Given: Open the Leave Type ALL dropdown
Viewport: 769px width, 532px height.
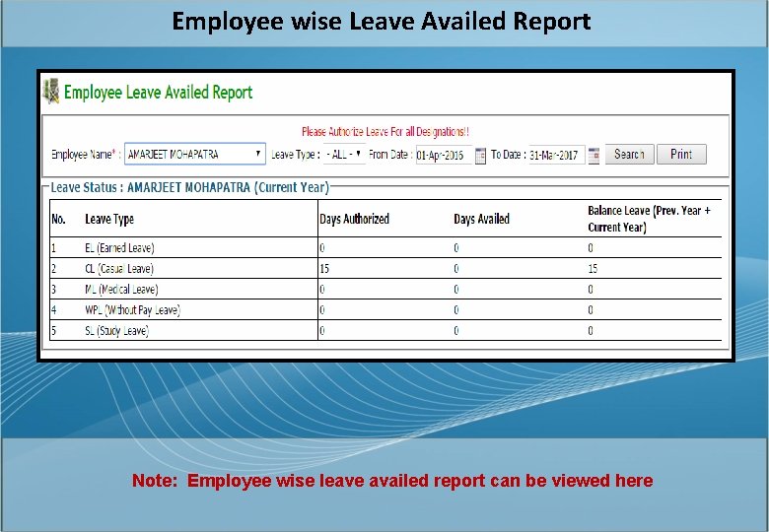Looking at the screenshot, I should click(x=344, y=155).
